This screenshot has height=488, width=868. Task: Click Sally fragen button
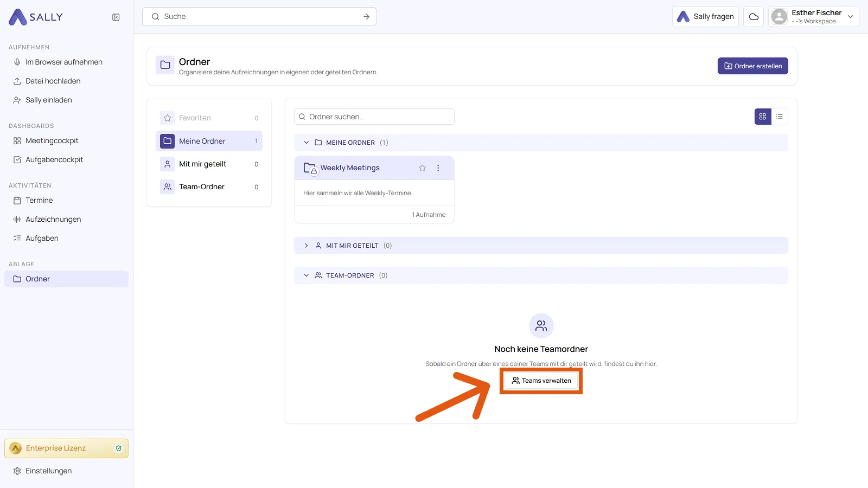(705, 17)
